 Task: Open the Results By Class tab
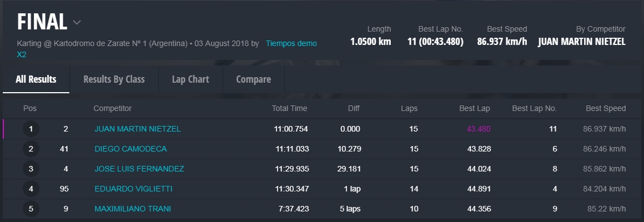114,79
